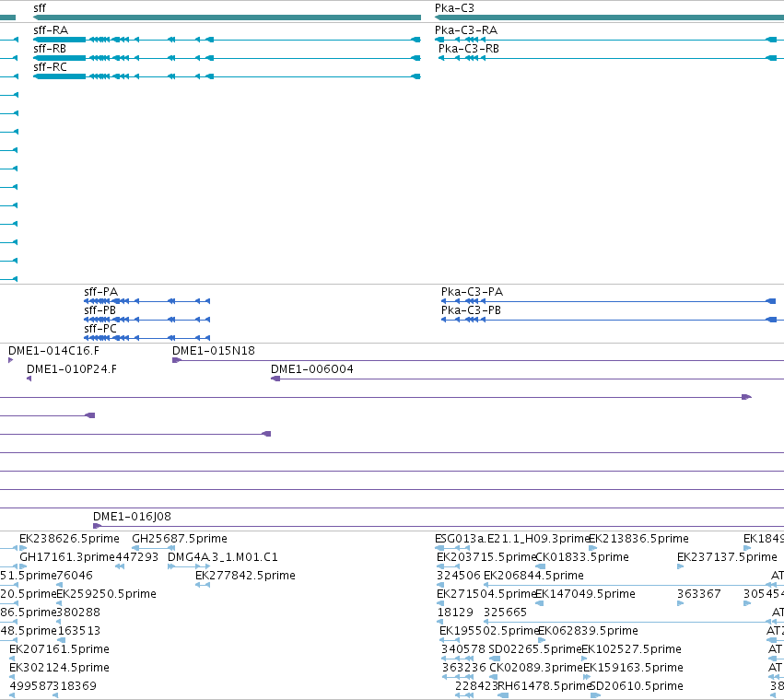Select protein Pka-C3-PB
The image size is (784, 700).
tap(613, 320)
